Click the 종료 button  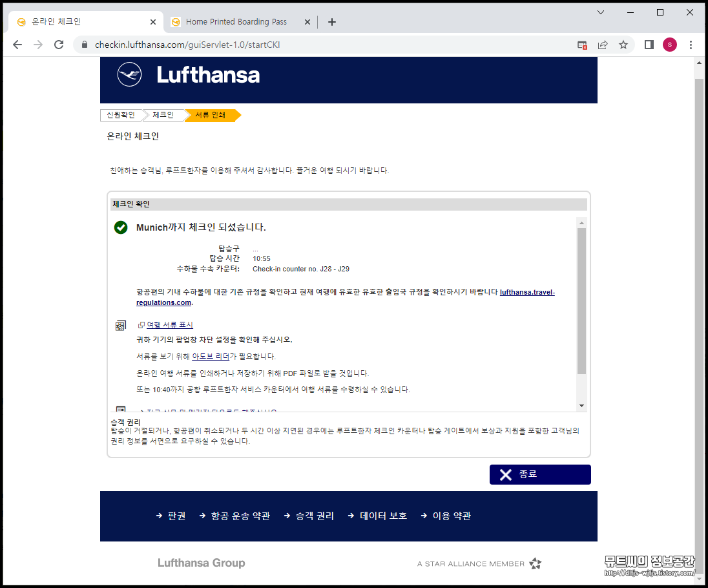pyautogui.click(x=540, y=474)
